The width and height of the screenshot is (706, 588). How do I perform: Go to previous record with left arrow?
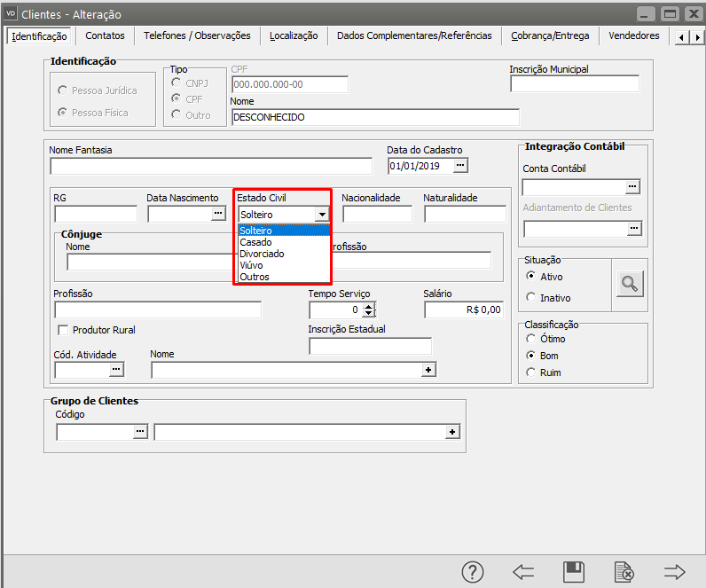[x=523, y=572]
